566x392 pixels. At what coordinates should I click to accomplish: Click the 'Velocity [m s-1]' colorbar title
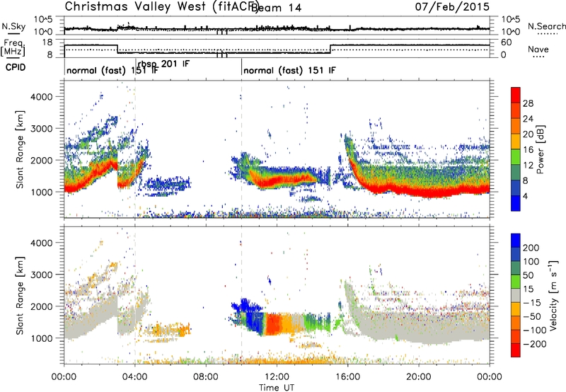[553, 295]
